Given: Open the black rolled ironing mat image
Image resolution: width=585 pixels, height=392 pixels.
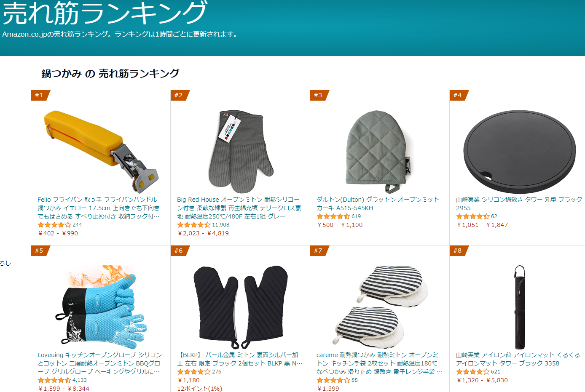Looking at the screenshot, I should 520,307.
